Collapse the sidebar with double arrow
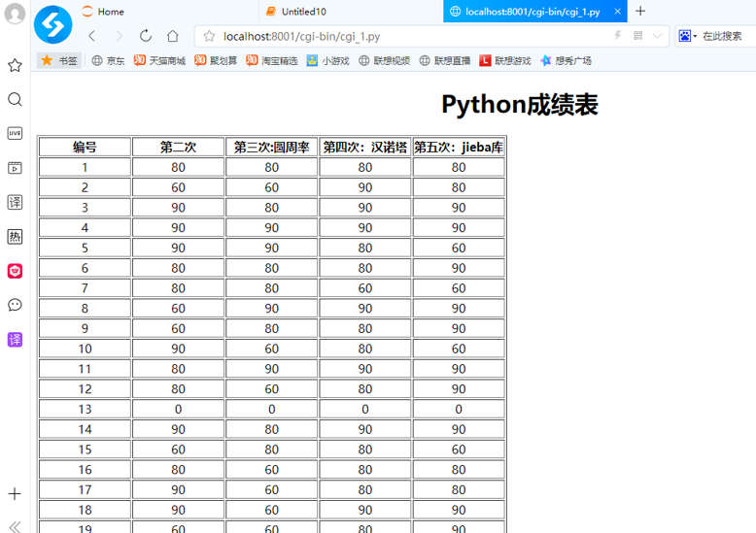Screen dimensions: 756x533 pos(15,526)
